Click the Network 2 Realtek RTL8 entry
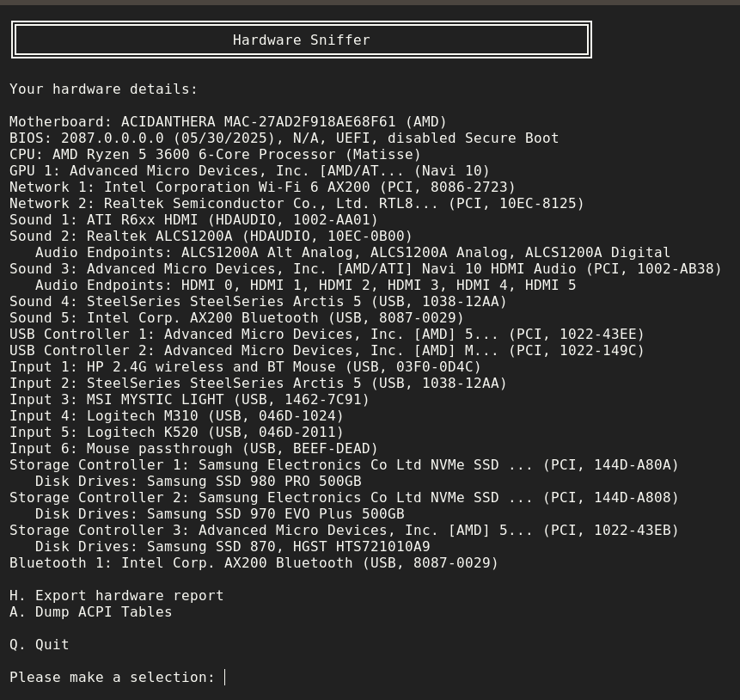Screen dimensions: 740x700 [297, 204]
